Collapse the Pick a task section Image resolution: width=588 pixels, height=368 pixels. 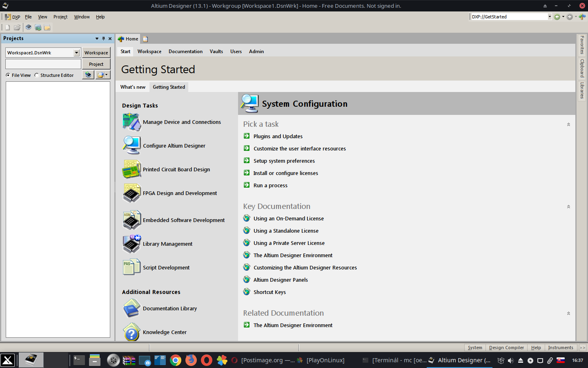[568, 124]
